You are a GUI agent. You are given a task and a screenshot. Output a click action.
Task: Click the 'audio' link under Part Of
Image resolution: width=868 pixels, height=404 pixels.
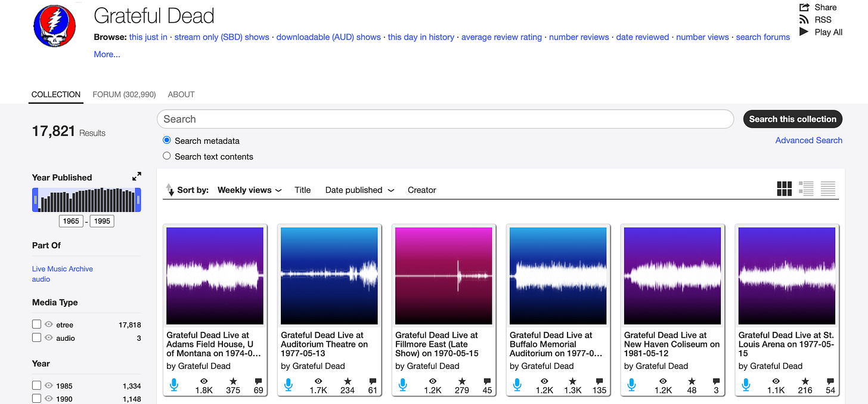[x=41, y=279]
